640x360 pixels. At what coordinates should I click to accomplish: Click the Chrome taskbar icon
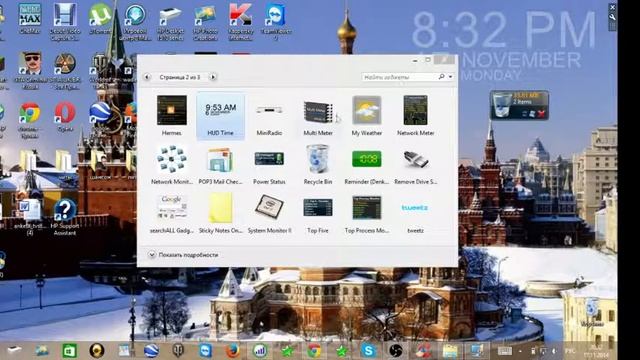point(314,350)
